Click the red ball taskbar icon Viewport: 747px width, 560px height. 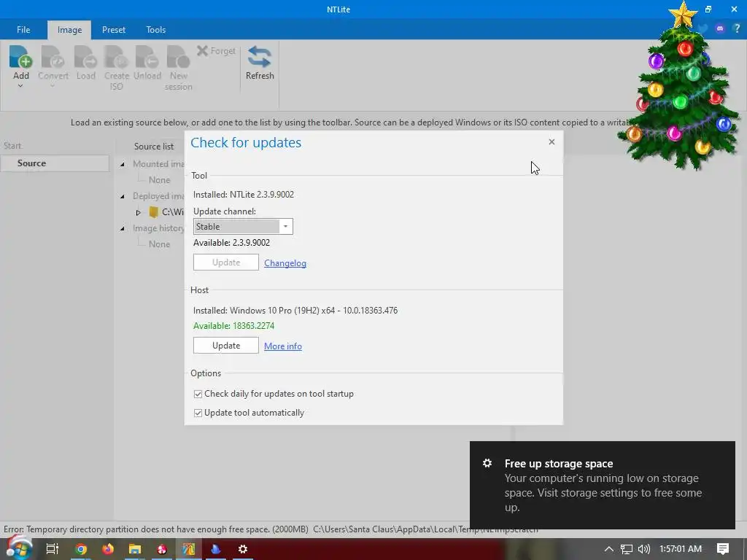162,549
